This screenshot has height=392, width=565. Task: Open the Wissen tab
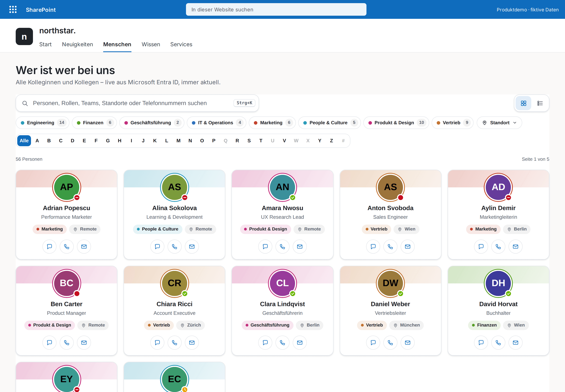[x=151, y=44]
